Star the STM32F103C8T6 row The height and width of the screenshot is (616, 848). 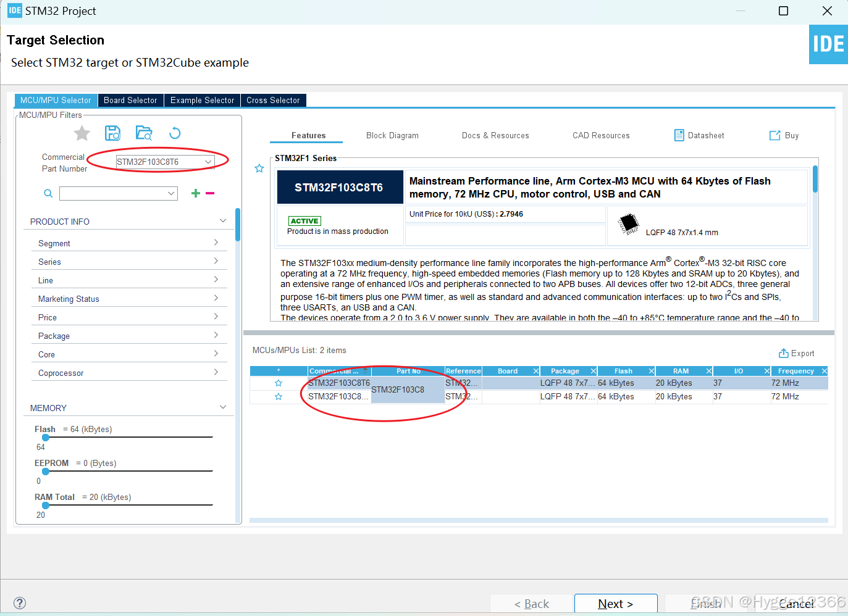279,383
